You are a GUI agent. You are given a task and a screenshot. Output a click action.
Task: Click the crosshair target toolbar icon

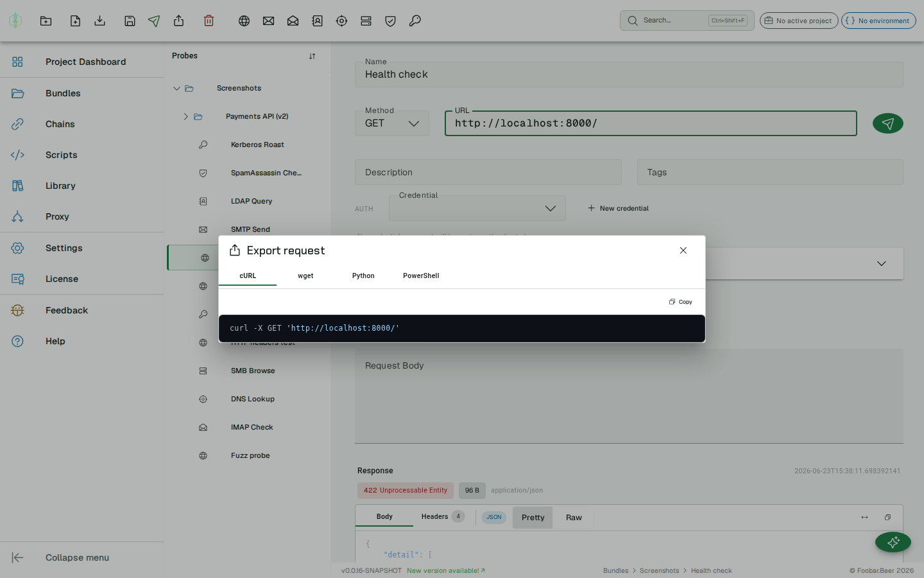(x=341, y=21)
